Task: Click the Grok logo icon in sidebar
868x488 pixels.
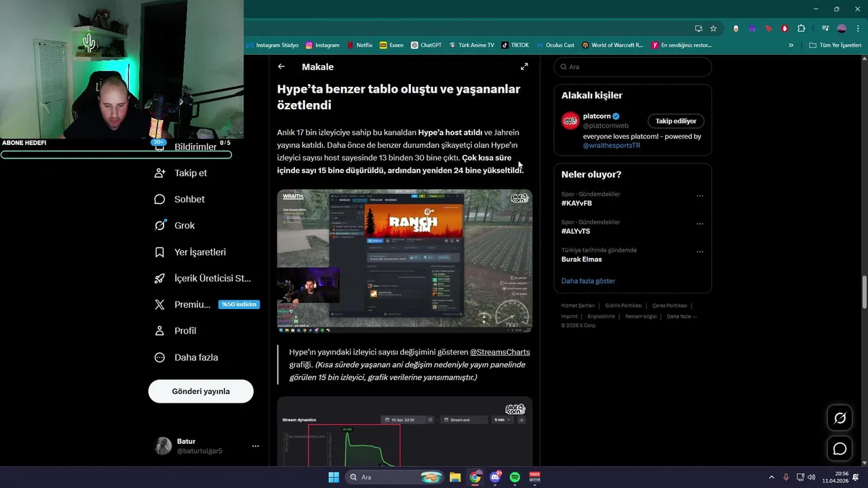Action: pos(159,226)
